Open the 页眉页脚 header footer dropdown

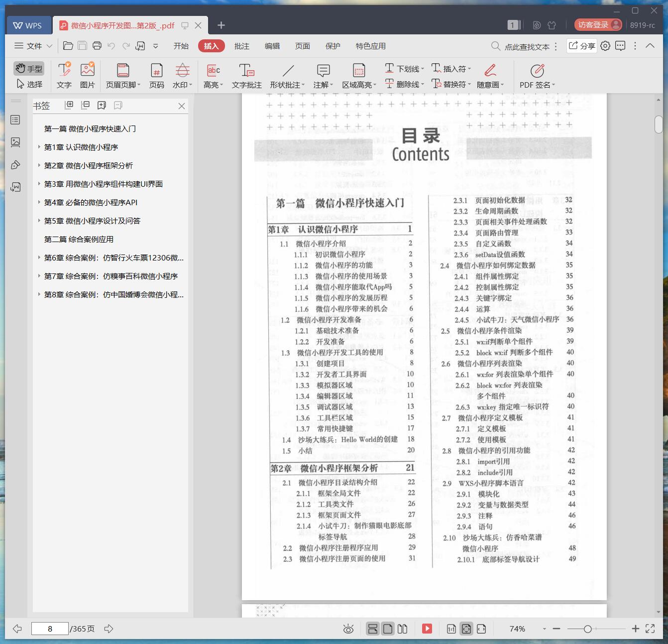click(123, 76)
